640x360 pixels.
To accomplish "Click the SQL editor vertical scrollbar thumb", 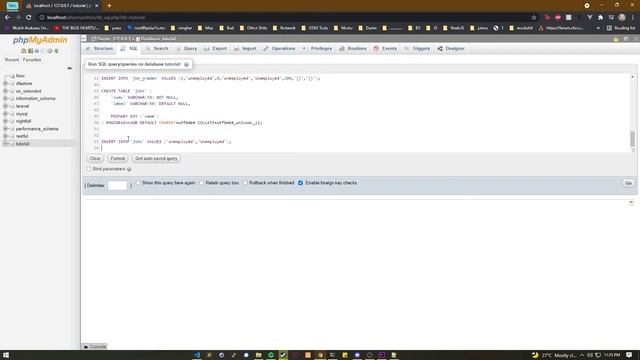I will (x=633, y=138).
